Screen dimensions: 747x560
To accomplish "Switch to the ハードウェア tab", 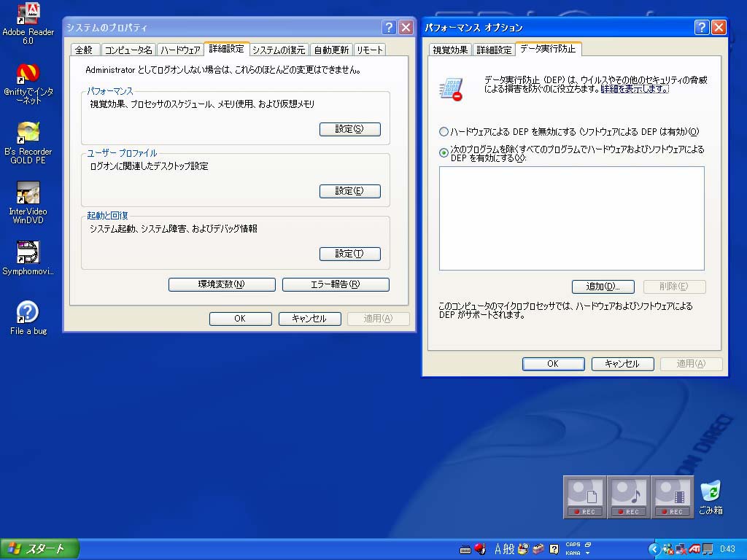I will (180, 50).
